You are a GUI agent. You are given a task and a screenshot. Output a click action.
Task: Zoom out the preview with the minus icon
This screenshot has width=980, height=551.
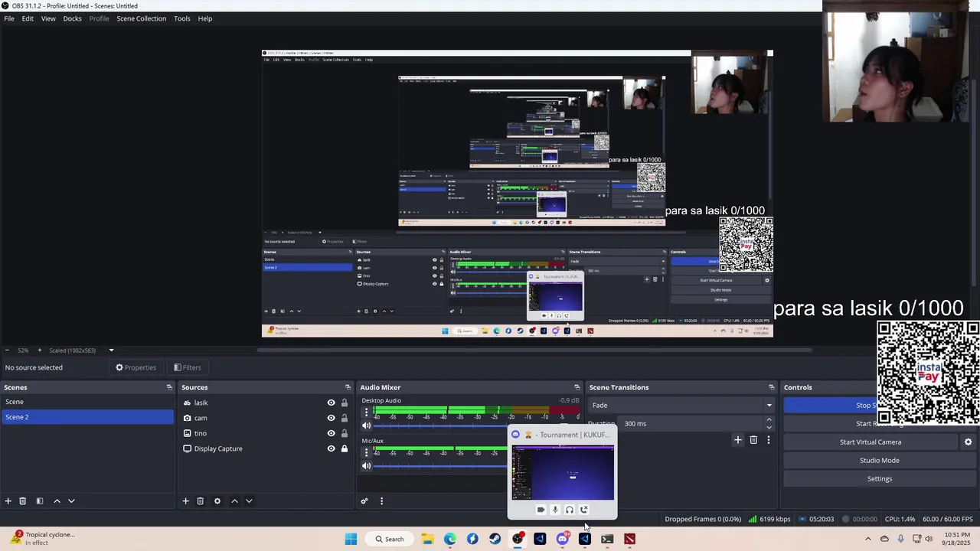7,350
